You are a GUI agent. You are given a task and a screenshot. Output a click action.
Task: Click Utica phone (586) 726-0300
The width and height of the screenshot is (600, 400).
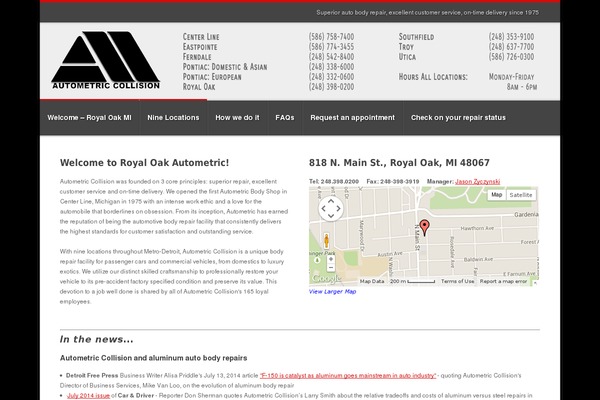[x=511, y=57]
